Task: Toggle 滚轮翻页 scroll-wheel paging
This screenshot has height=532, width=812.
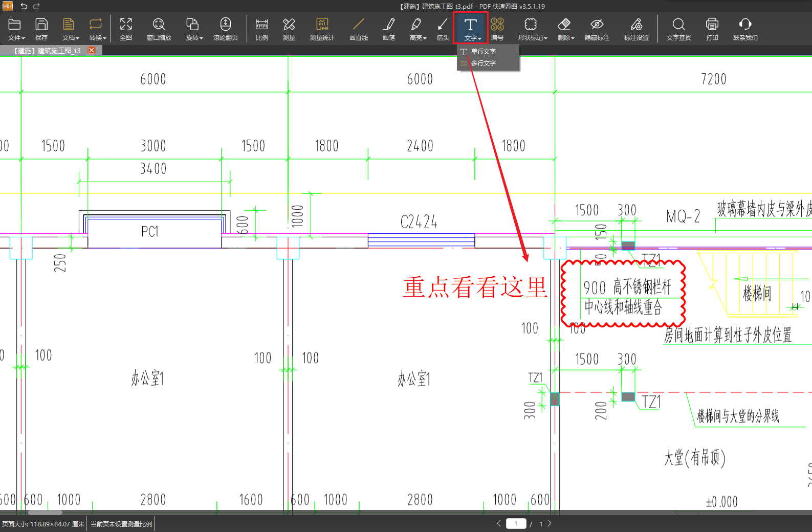Action: point(226,24)
